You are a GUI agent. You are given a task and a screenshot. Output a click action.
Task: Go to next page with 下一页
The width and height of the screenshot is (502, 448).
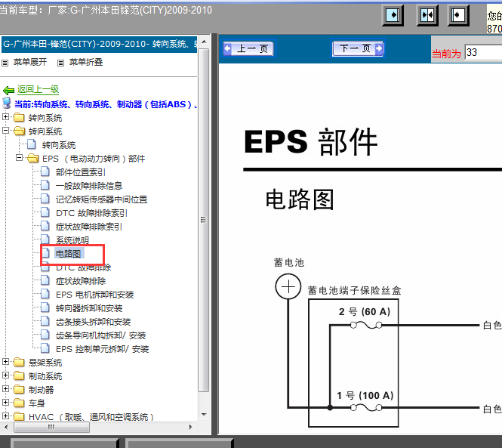(x=358, y=49)
